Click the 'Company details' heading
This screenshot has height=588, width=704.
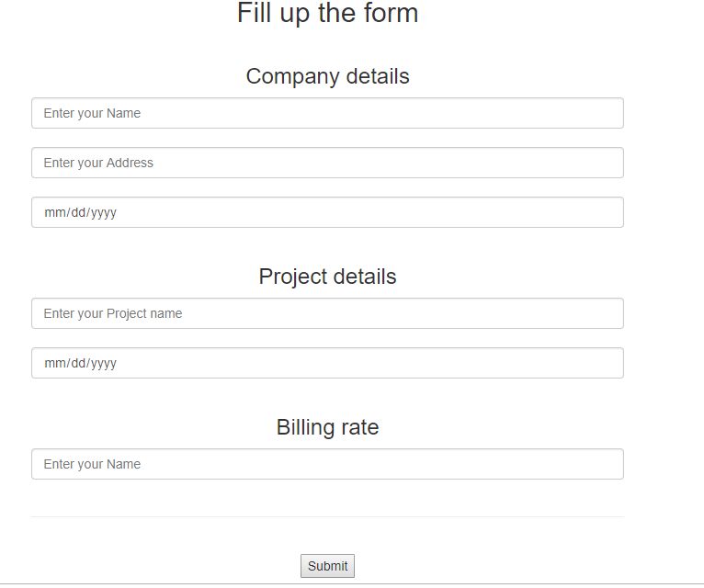[x=327, y=76]
